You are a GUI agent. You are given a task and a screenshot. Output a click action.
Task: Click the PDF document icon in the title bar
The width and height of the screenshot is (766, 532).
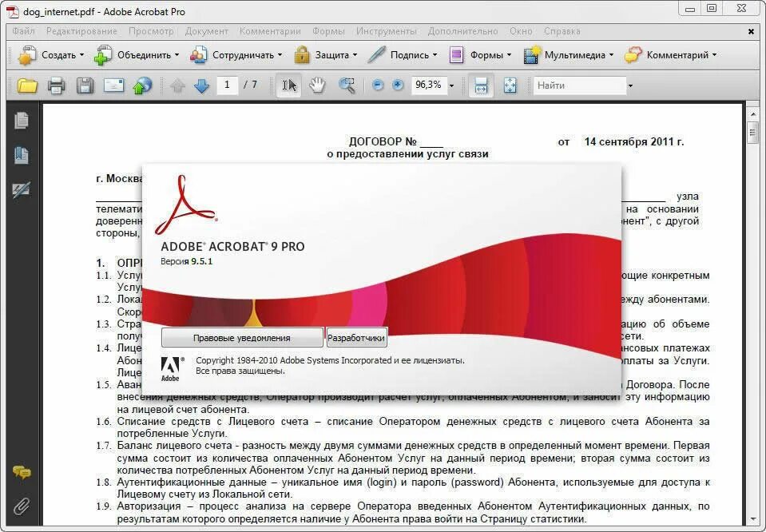tap(13, 11)
